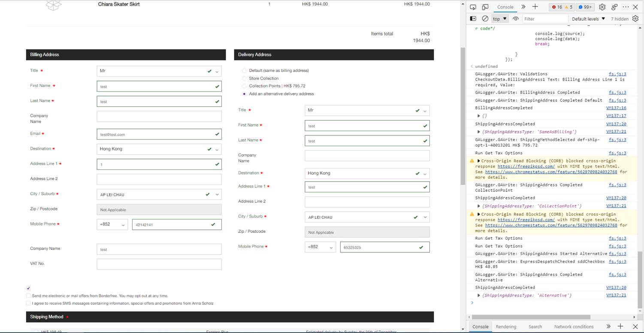Expand the ShippingAddressType 'CollectionPoint' object

click(x=479, y=206)
